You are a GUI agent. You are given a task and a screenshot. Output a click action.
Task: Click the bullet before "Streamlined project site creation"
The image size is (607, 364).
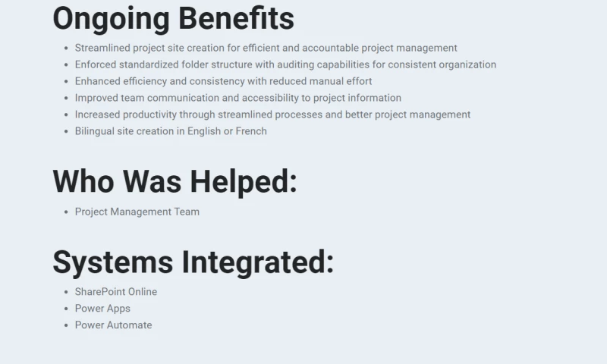point(67,49)
